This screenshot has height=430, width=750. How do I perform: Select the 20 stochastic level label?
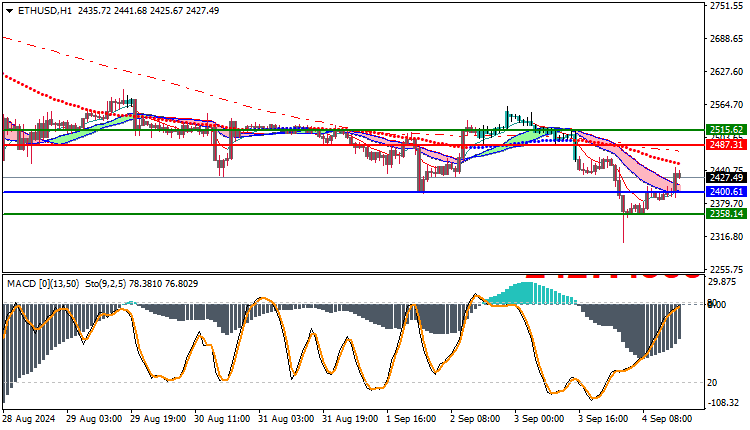712,383
